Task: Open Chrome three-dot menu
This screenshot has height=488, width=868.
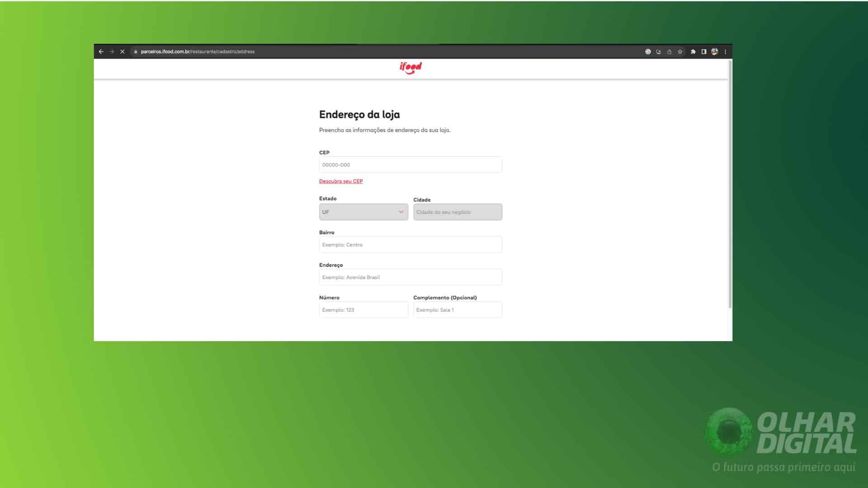Action: 726,52
